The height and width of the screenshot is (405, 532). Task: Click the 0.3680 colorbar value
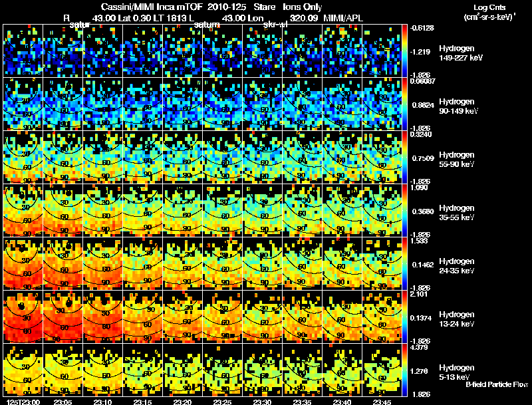(x=423, y=211)
